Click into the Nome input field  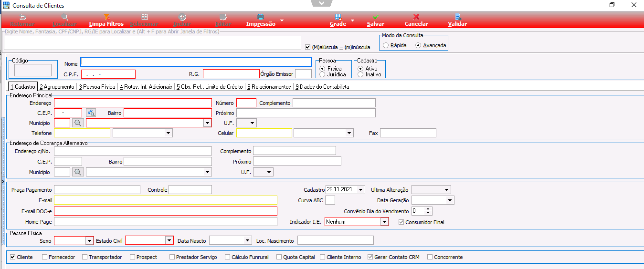pyautogui.click(x=196, y=62)
